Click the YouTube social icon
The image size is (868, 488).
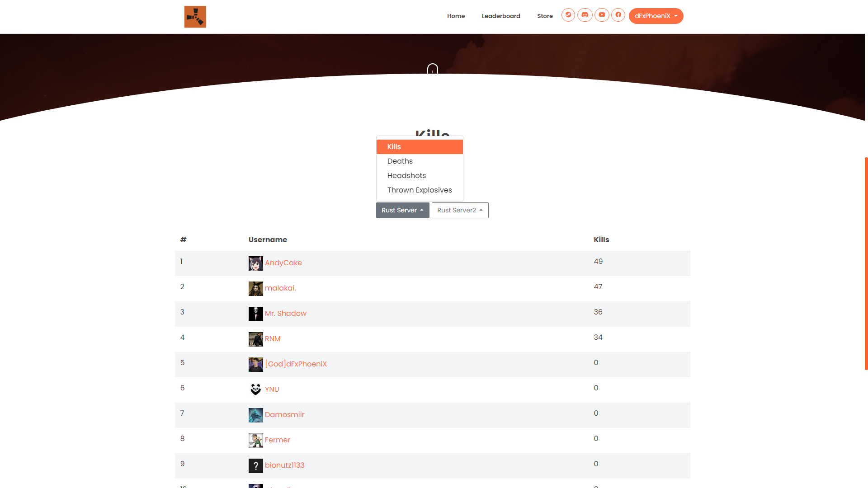tap(602, 15)
